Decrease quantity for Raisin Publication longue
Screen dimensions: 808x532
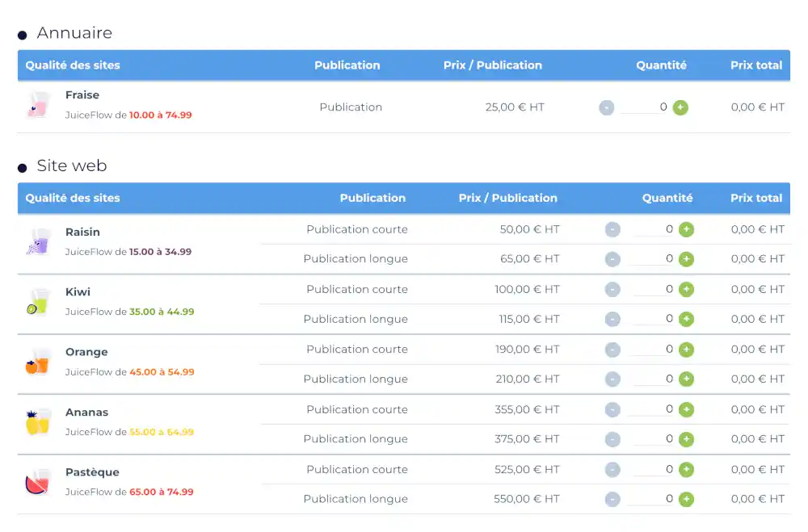click(x=612, y=259)
